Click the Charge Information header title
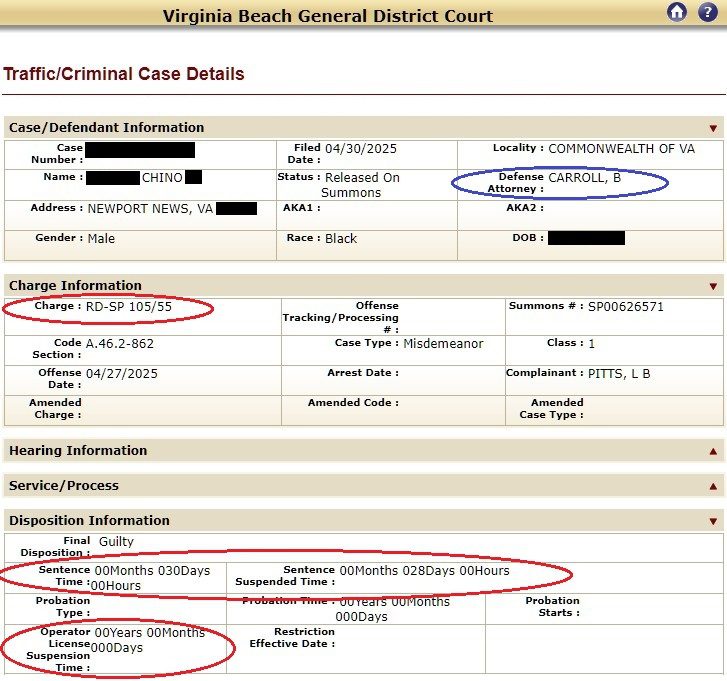Viewport: 727px width, 681px height. click(x=75, y=286)
